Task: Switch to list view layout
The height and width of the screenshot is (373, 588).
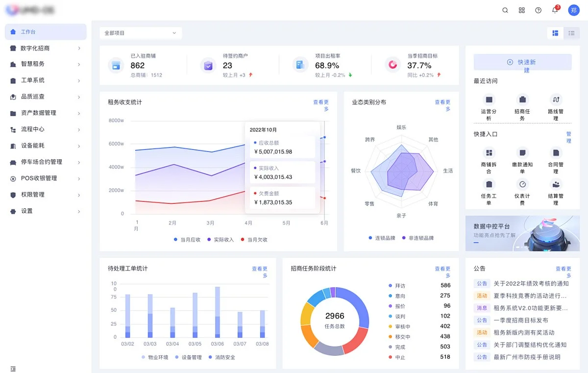Action: point(571,33)
